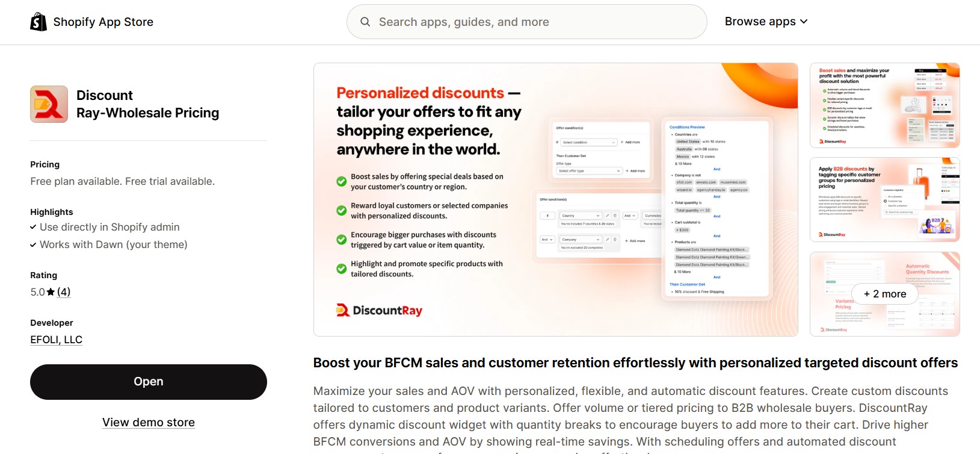Open the View demo store link

tap(149, 423)
